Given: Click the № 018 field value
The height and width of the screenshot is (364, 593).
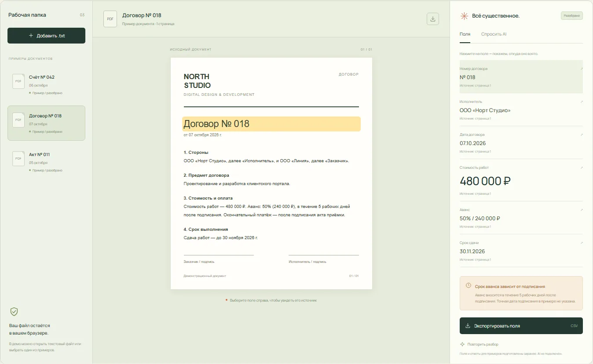Looking at the screenshot, I should [x=468, y=77].
